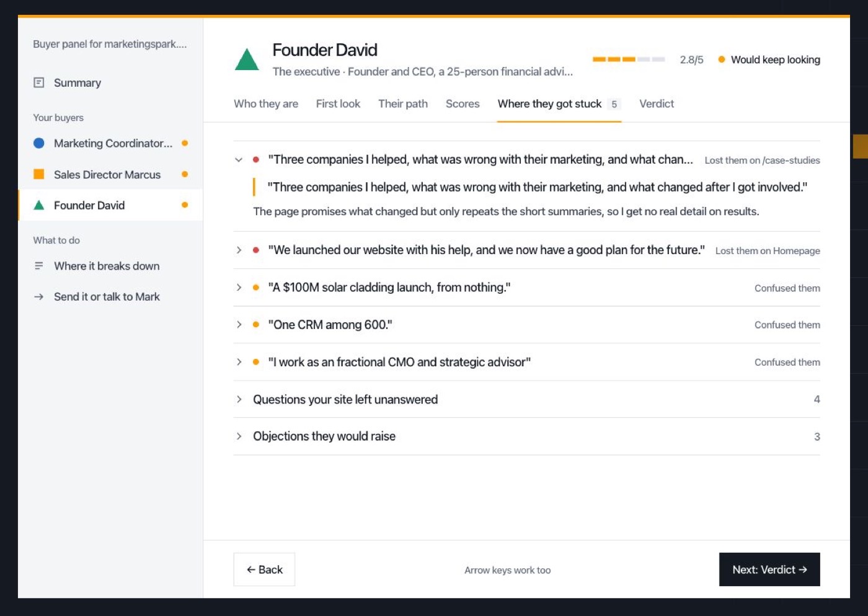Click the Summary document icon in sidebar
The width and height of the screenshot is (868, 616).
pos(38,82)
